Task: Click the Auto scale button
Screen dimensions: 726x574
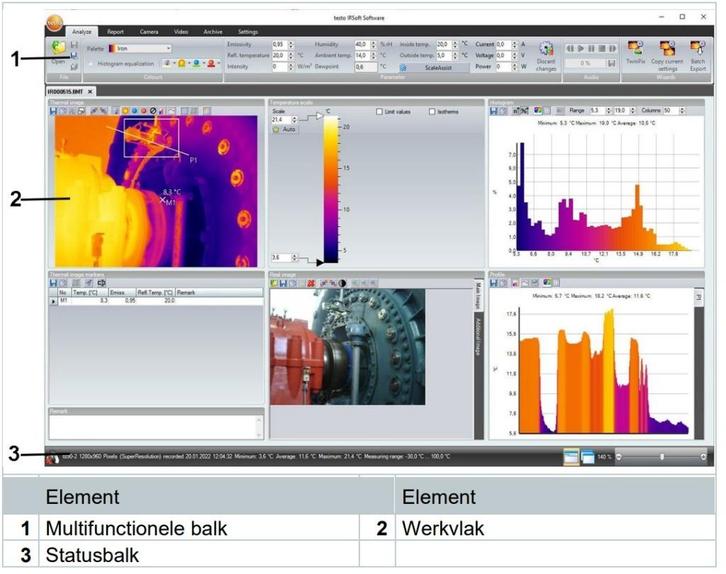Action: click(x=284, y=130)
